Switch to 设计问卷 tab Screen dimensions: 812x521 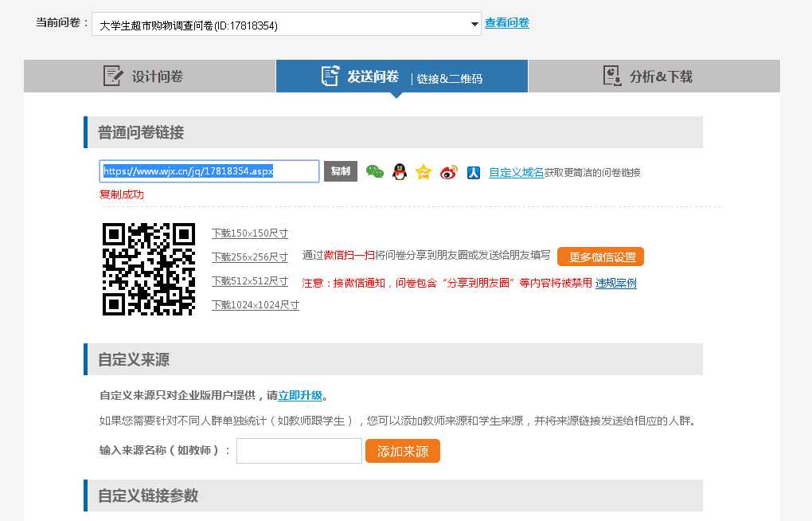[x=150, y=76]
